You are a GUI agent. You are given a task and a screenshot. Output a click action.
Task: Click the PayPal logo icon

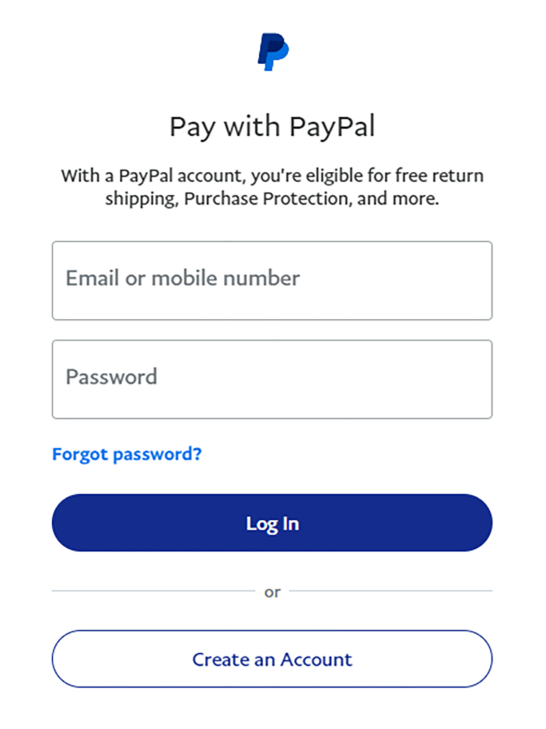click(273, 52)
